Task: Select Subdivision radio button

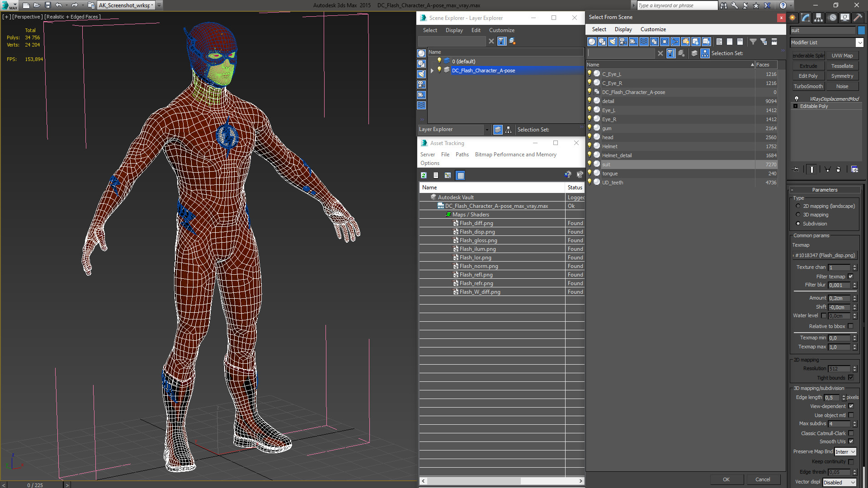Action: click(798, 224)
